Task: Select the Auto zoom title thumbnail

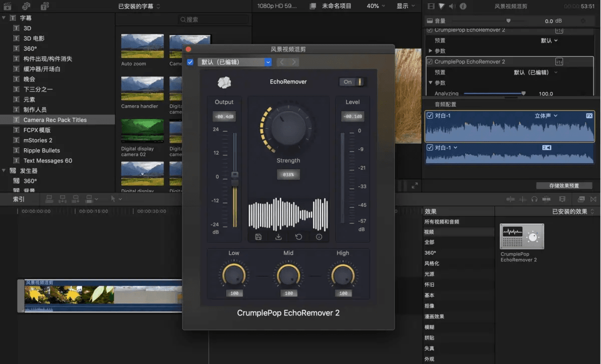Action: click(x=142, y=47)
